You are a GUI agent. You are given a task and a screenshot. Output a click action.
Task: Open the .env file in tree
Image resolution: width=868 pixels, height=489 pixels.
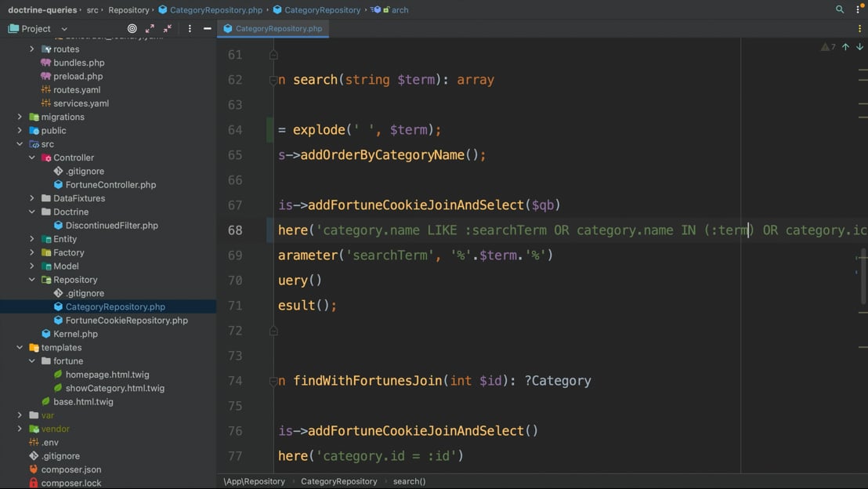pos(50,443)
